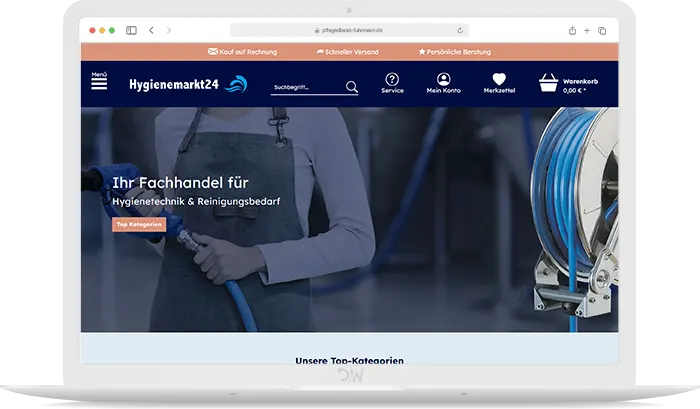Screen dimensions: 700x409
Task: Open a new tab with plus icon
Action: pos(587,30)
